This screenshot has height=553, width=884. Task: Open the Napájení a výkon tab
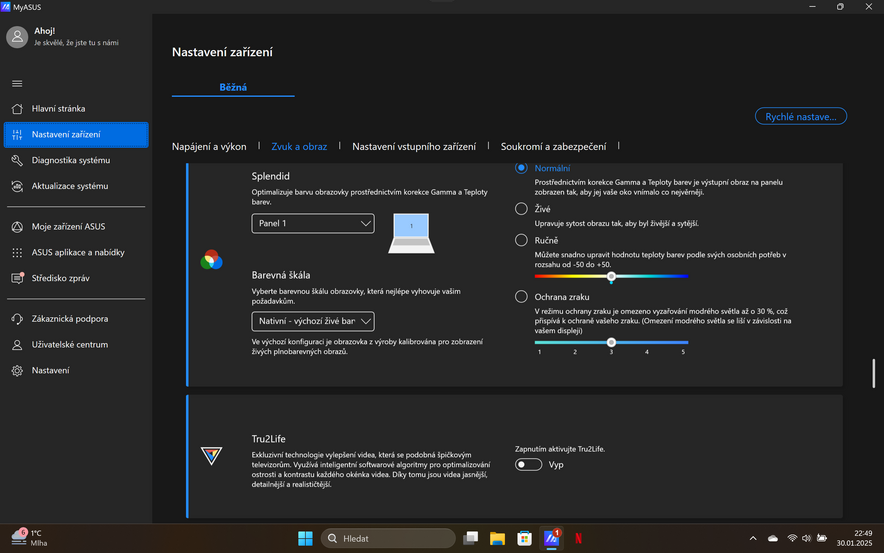coord(209,147)
